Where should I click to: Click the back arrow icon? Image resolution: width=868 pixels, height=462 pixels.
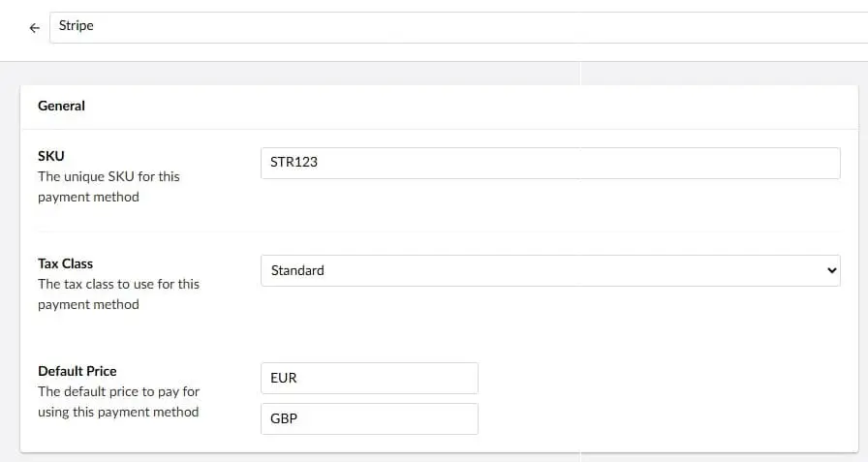coord(35,28)
